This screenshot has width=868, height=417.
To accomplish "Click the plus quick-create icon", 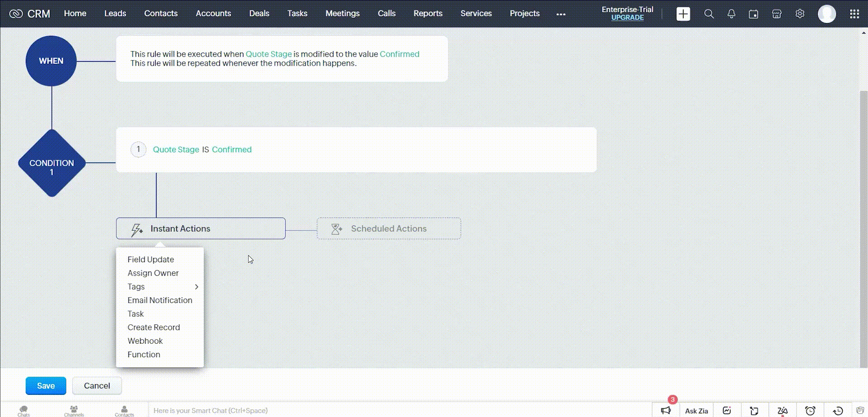I will point(683,14).
